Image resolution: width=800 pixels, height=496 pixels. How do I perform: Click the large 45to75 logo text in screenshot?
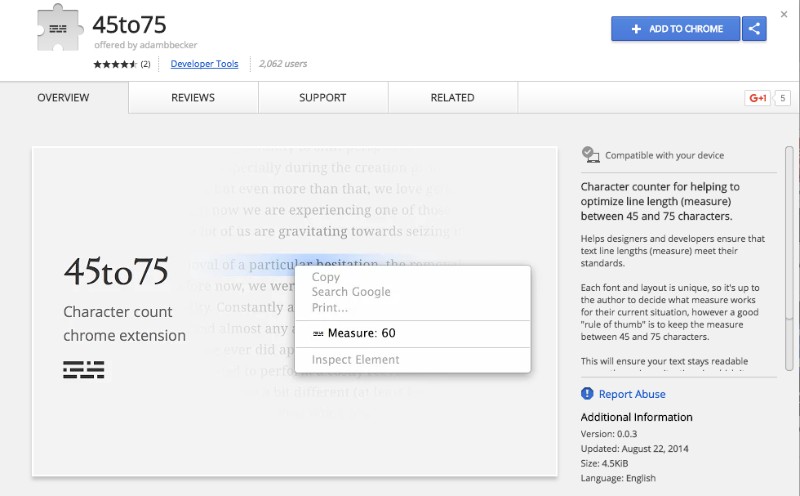click(116, 271)
